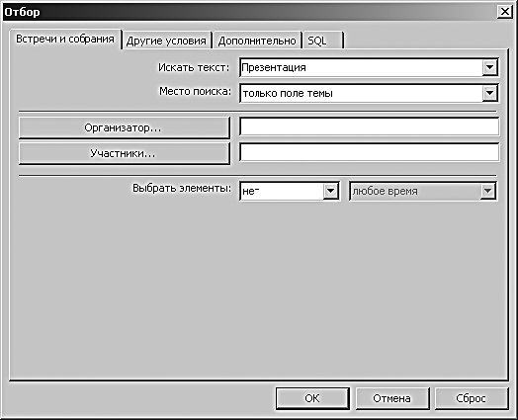This screenshot has width=518, height=420.
Task: Close the Отбор dialog window
Action: [504, 12]
